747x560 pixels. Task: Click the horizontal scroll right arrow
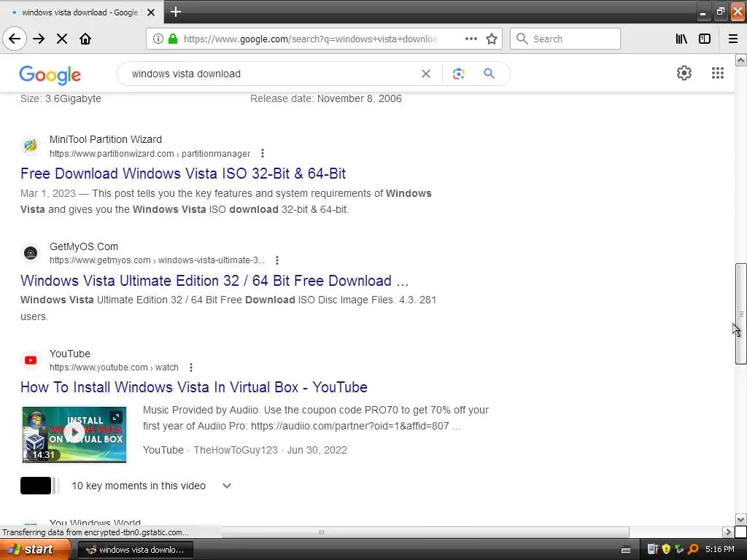728,532
